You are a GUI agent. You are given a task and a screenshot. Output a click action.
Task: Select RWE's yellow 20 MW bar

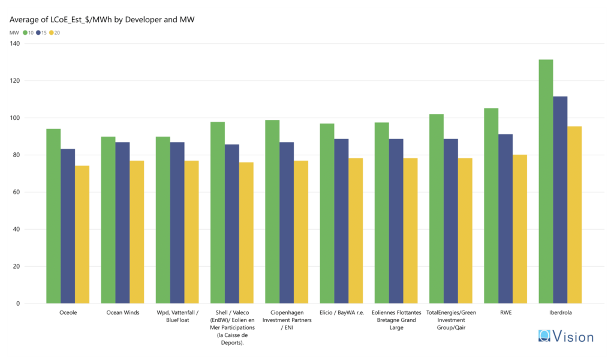click(x=520, y=229)
